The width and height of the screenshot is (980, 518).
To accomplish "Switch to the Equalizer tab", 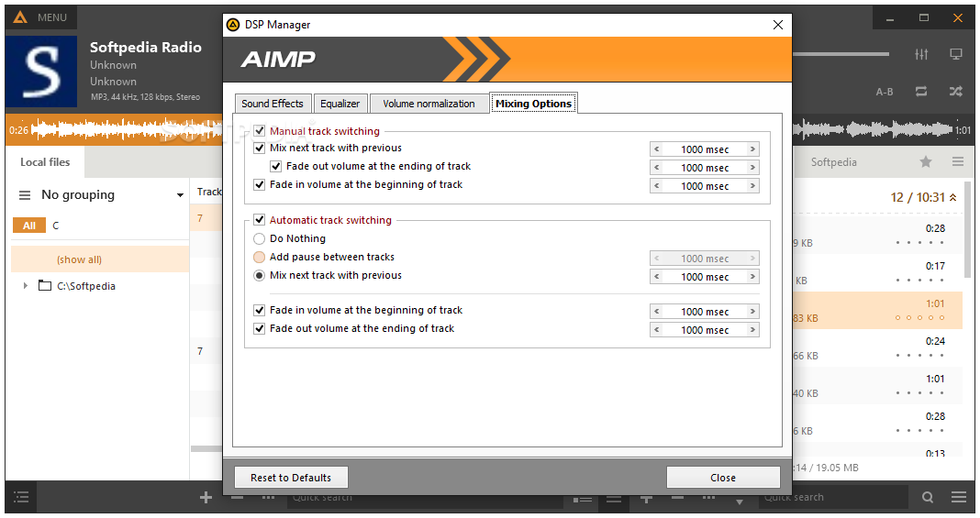I will (340, 104).
